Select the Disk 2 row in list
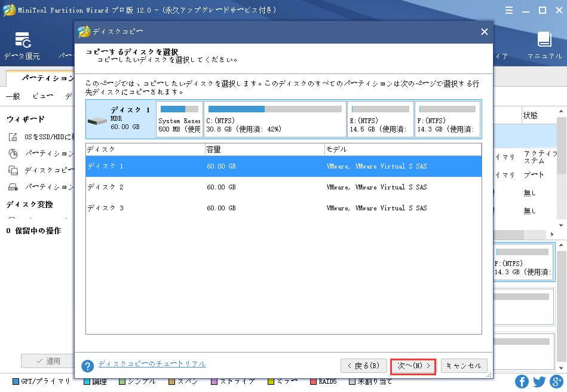Screen dimensions: 567x392 click(283, 187)
